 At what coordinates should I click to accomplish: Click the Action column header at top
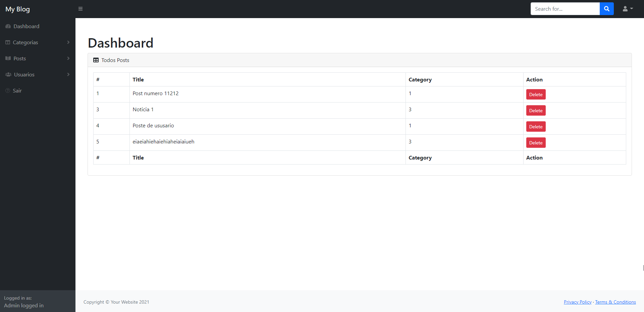[x=575, y=79]
